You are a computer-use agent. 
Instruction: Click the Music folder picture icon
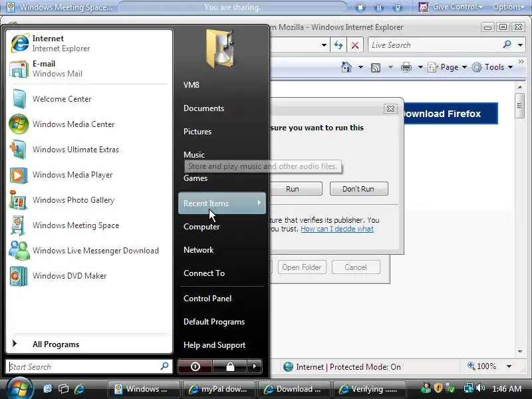(x=220, y=48)
